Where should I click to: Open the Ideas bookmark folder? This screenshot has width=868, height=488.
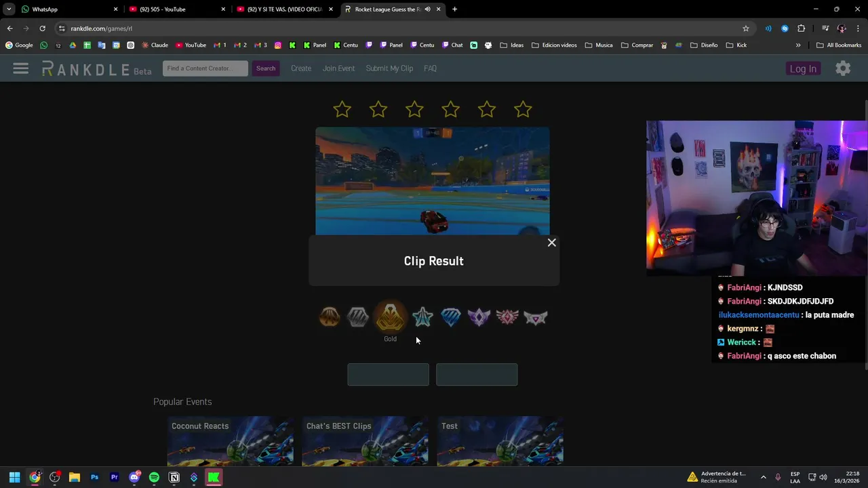pyautogui.click(x=512, y=45)
